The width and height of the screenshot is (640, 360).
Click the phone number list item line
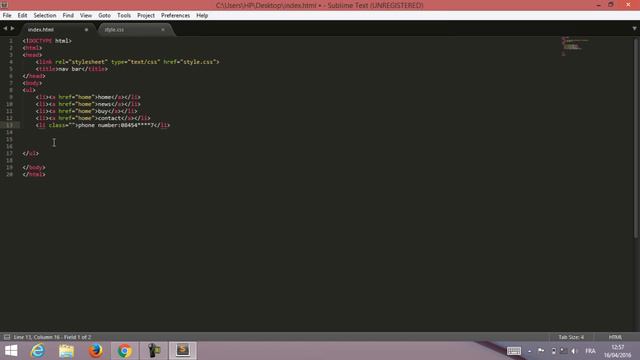(x=102, y=125)
